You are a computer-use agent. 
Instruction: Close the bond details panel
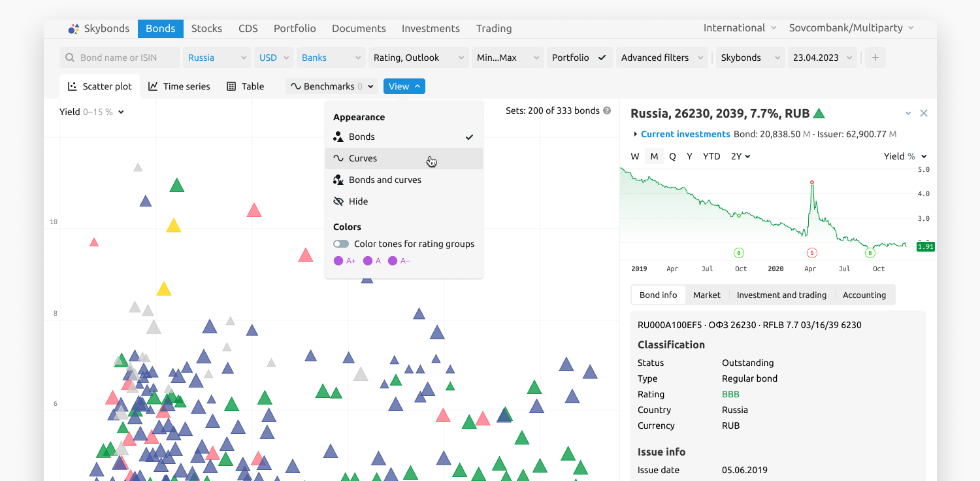924,113
